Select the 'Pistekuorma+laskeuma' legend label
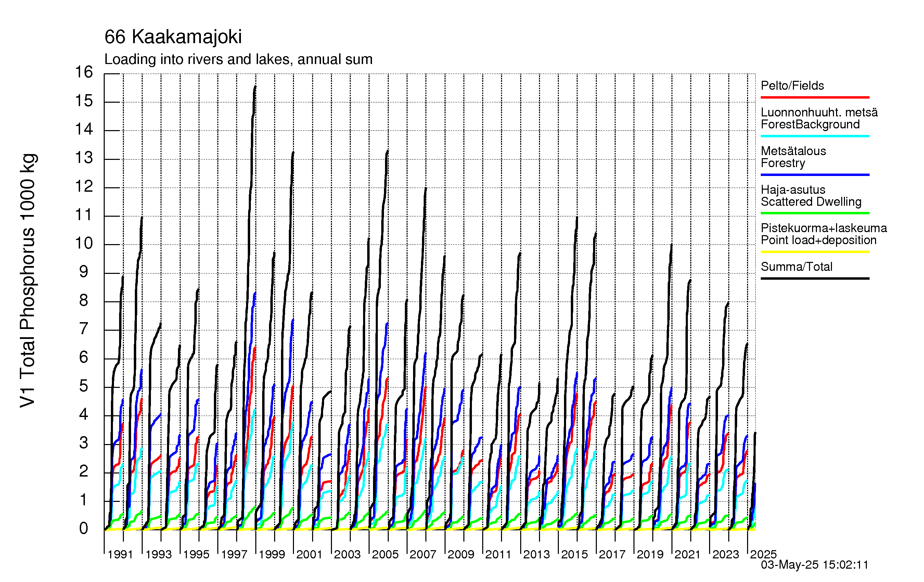924x582 pixels. point(824,228)
